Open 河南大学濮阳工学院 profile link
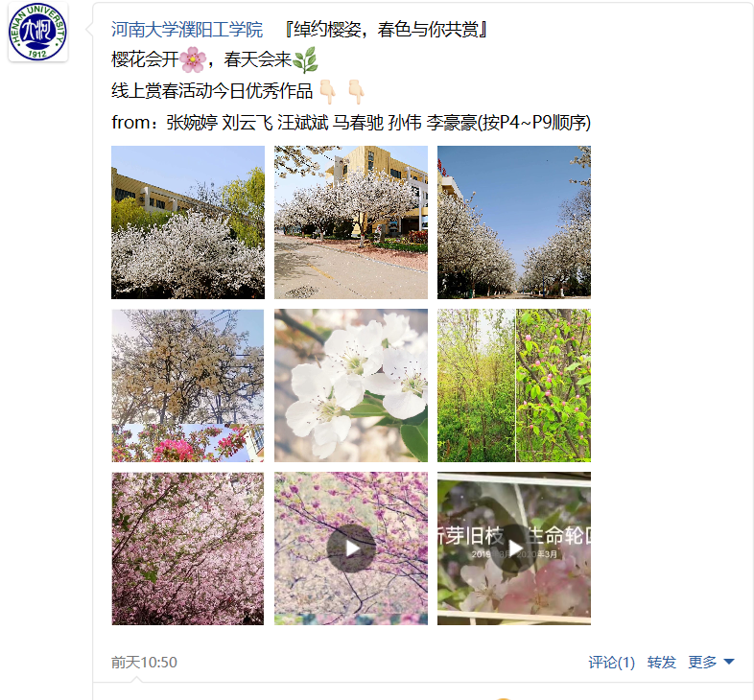Viewport: 754px width, 700px height. [187, 30]
